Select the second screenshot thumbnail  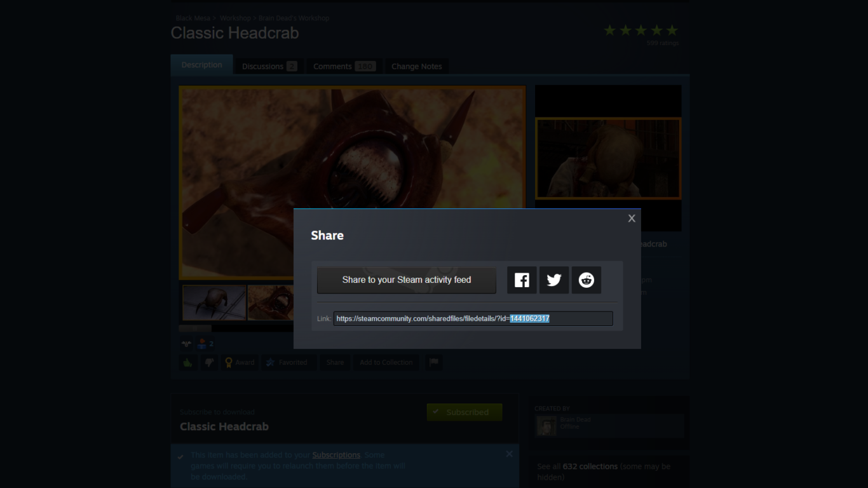[x=271, y=302]
